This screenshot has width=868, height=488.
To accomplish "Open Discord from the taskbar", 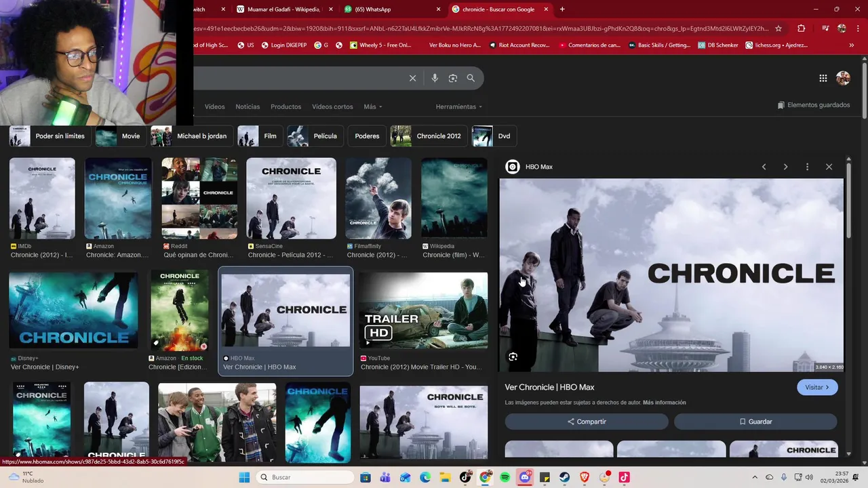I will 525,477.
